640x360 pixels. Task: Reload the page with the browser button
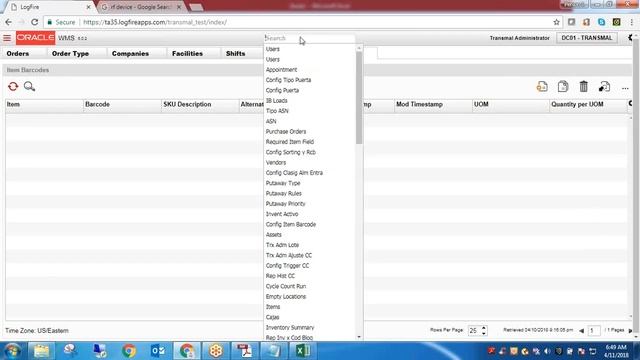[35, 22]
